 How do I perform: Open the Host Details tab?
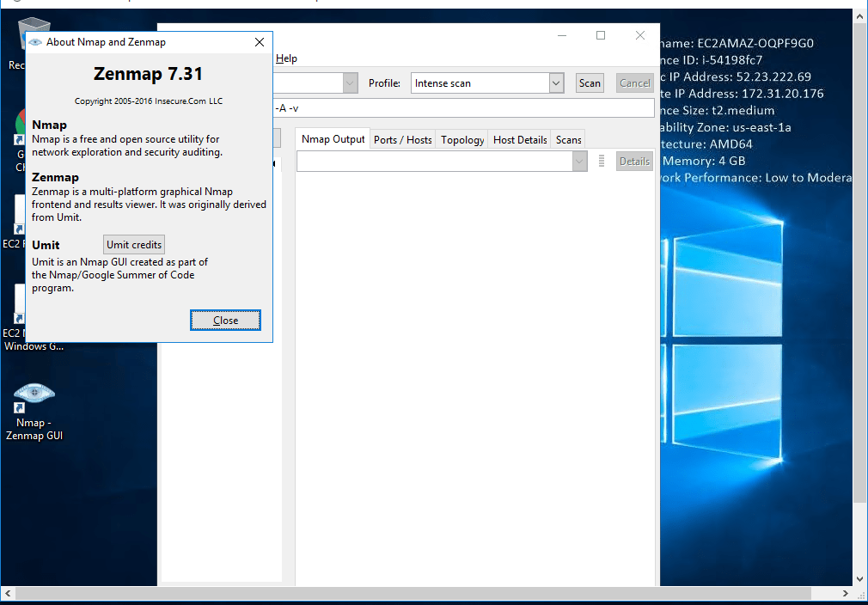520,139
